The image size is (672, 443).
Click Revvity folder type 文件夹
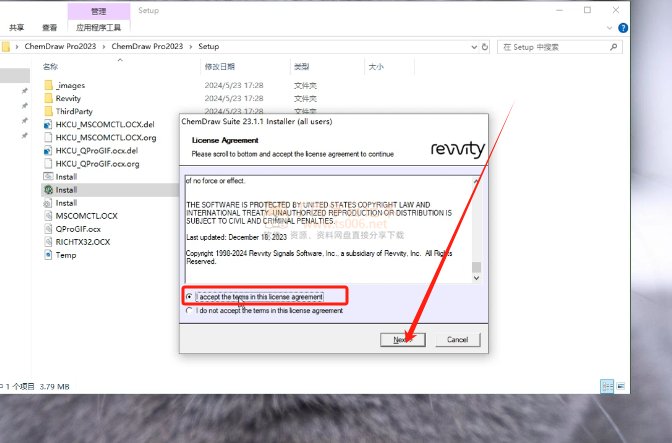pos(305,99)
